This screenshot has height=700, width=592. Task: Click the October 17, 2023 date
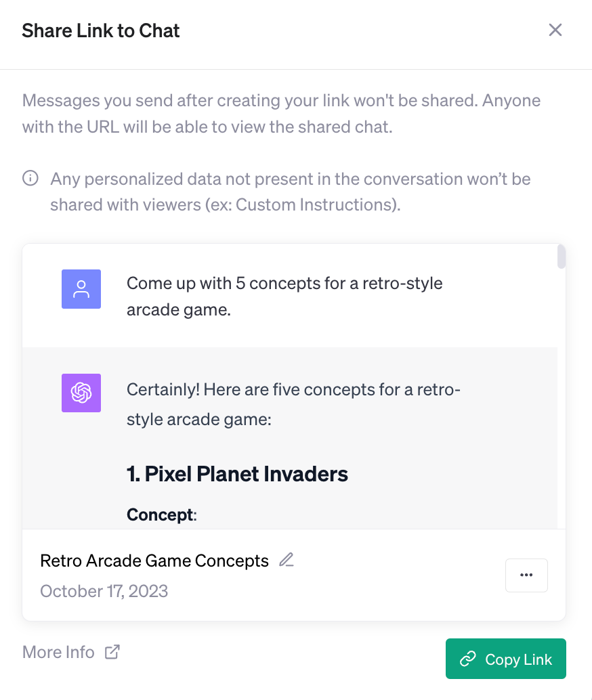tap(104, 591)
